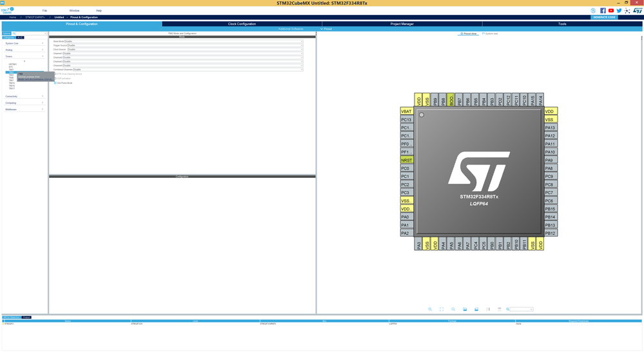Click the horizontal split view icon
This screenshot has width=644, height=352.
pos(500,309)
